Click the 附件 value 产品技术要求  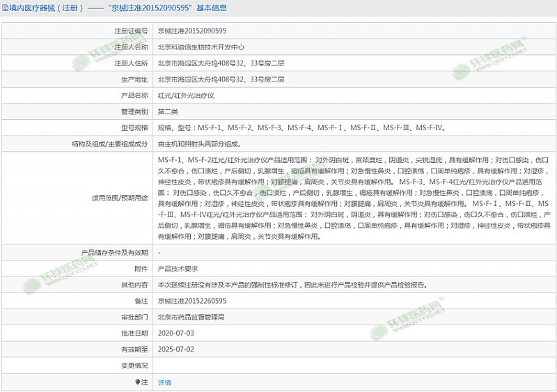178,268
